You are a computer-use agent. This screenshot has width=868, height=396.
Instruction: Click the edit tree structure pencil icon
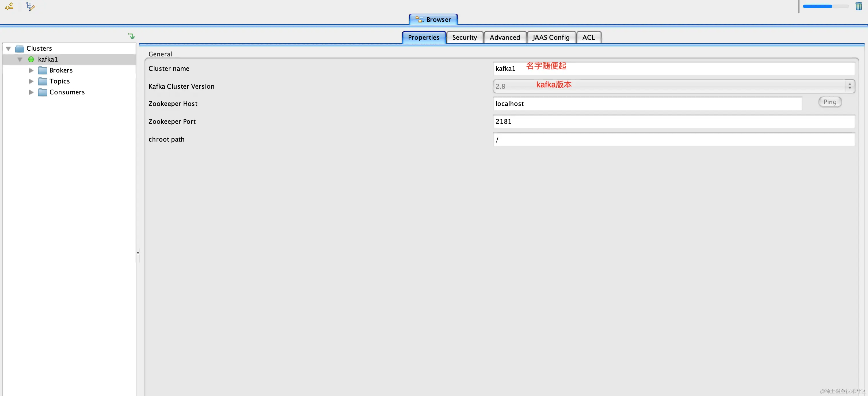click(30, 6)
